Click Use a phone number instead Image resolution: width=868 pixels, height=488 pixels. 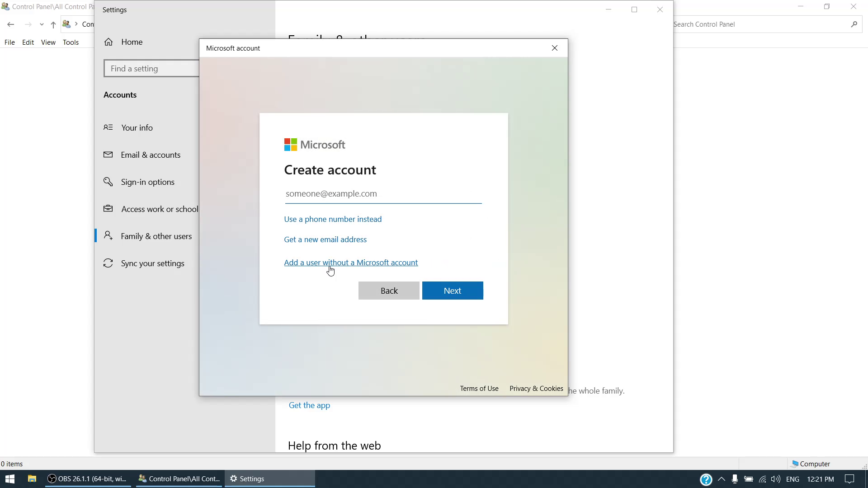(333, 219)
